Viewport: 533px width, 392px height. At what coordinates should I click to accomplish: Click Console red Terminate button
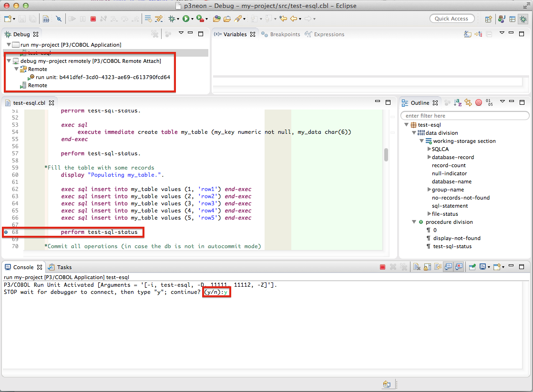click(x=382, y=267)
